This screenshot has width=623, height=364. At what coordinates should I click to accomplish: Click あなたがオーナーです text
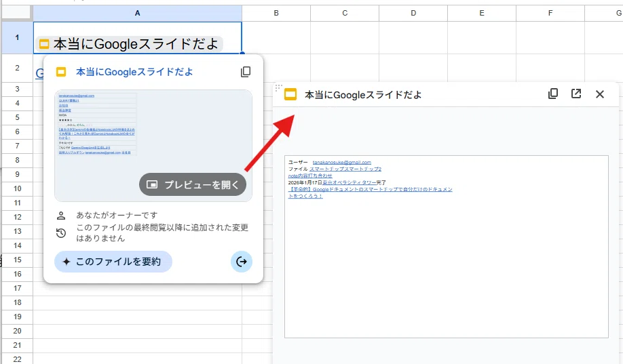tap(117, 215)
